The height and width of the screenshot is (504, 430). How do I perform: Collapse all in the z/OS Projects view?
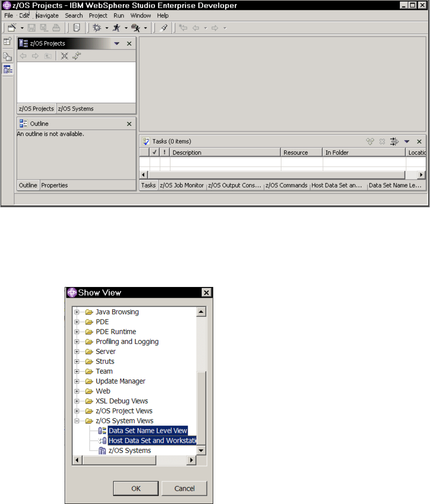tap(65, 55)
